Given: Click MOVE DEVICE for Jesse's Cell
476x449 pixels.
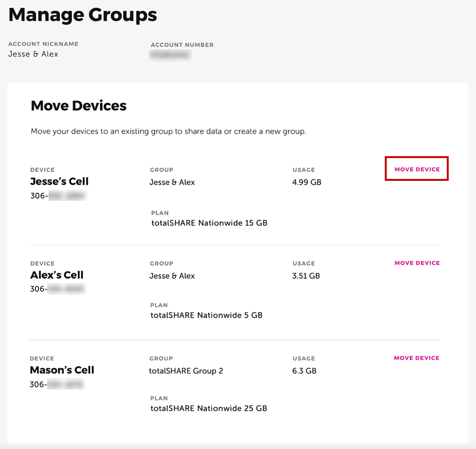Looking at the screenshot, I should pyautogui.click(x=416, y=168).
